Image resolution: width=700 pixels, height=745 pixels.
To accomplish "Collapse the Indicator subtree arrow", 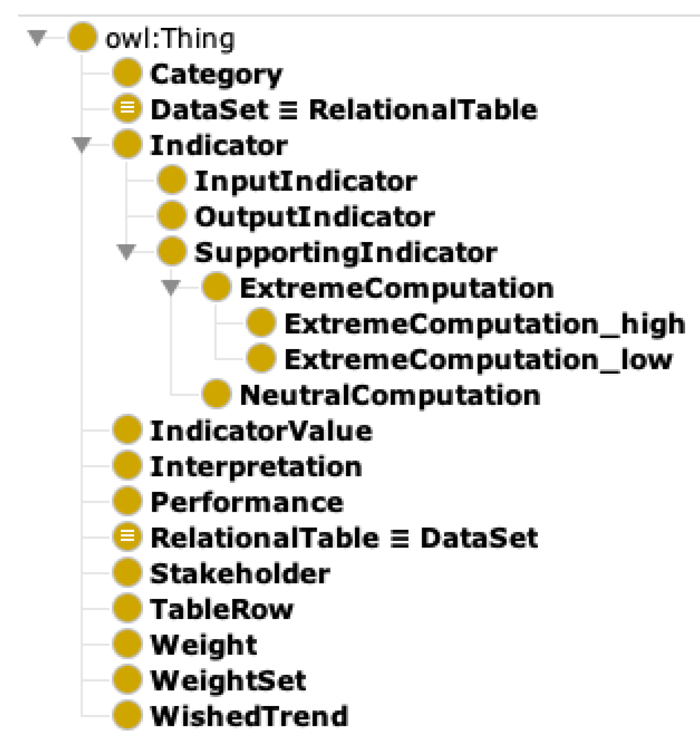I will click(82, 144).
